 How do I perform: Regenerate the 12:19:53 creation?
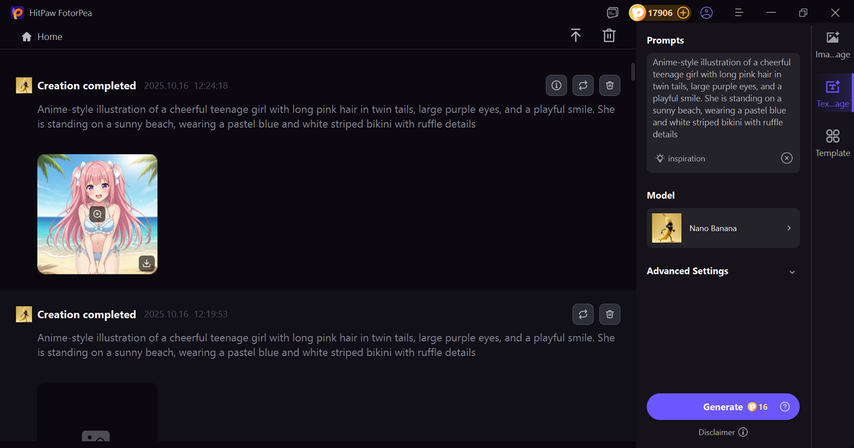tap(583, 314)
